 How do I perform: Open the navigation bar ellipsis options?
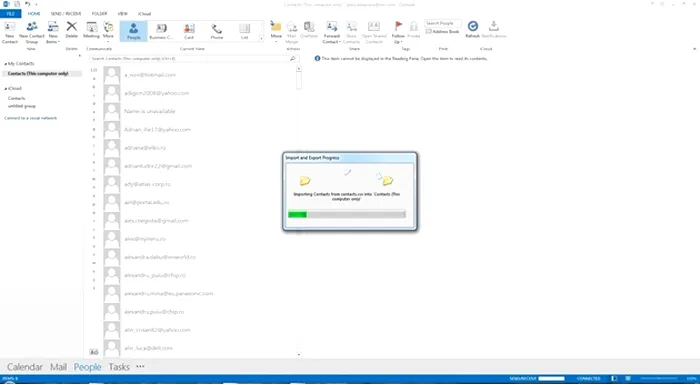pos(140,367)
